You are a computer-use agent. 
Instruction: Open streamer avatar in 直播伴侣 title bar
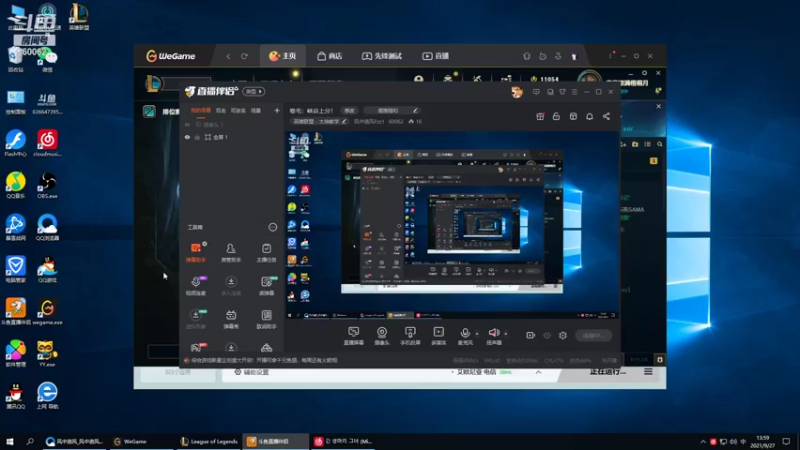(517, 92)
